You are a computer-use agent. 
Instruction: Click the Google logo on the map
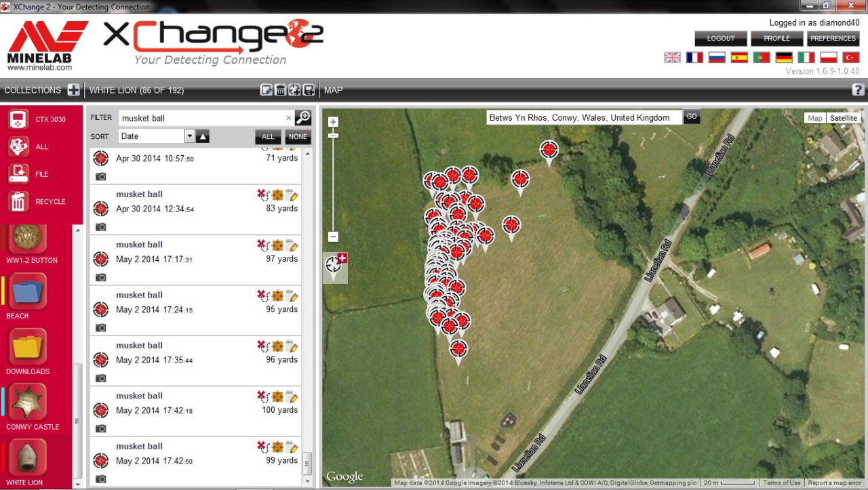tap(344, 477)
